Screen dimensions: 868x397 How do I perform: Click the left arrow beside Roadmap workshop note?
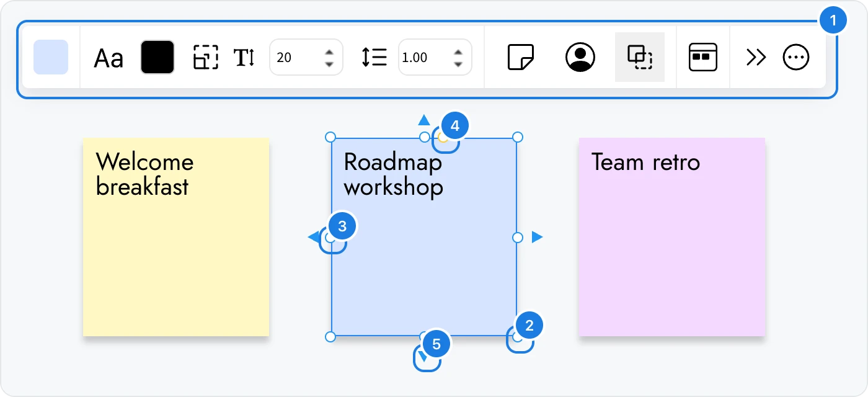313,237
